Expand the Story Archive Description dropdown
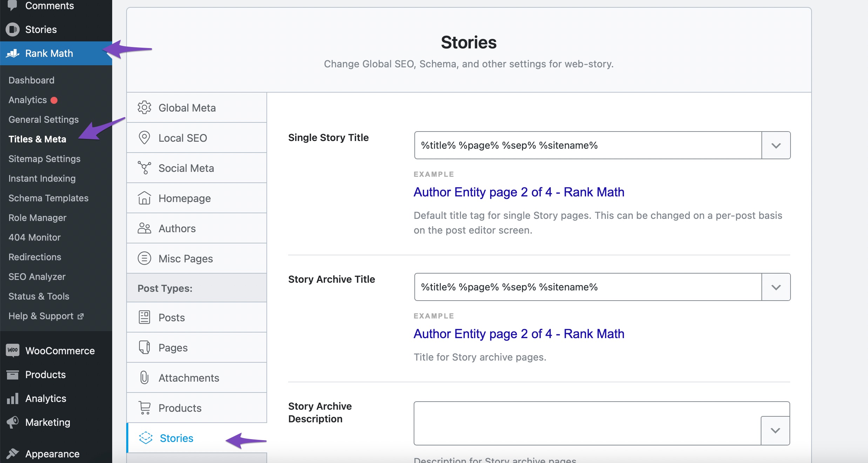 point(776,430)
